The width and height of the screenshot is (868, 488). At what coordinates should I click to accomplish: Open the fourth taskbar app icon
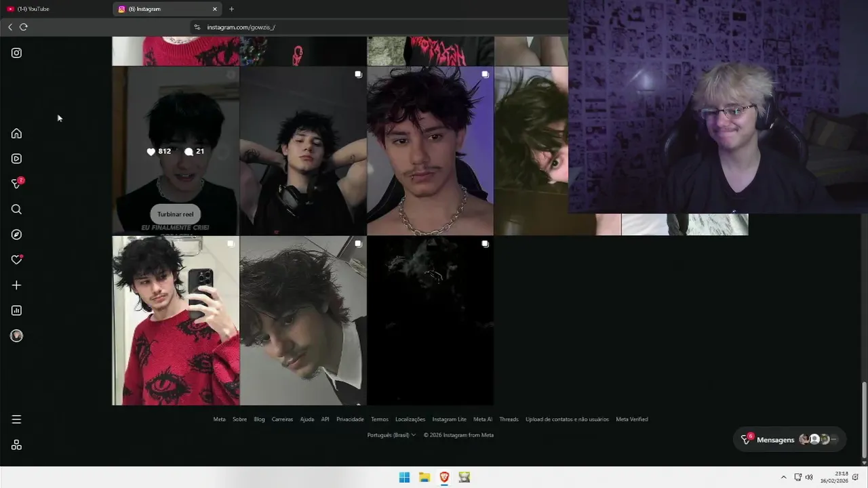pyautogui.click(x=464, y=477)
